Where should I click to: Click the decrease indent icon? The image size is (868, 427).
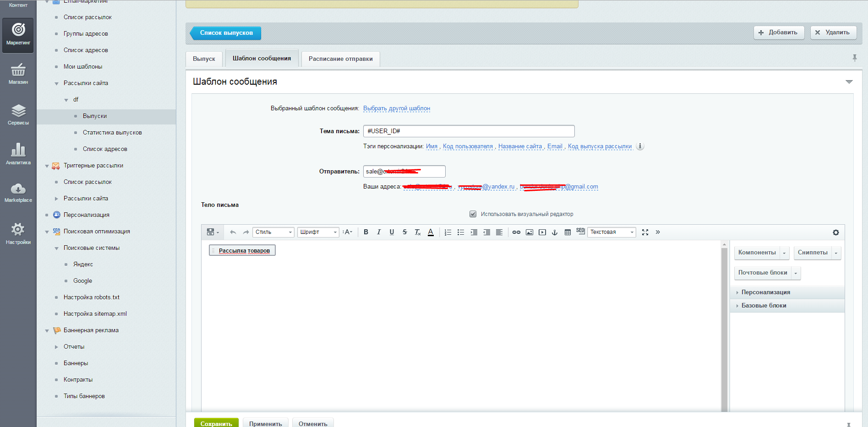(486, 232)
